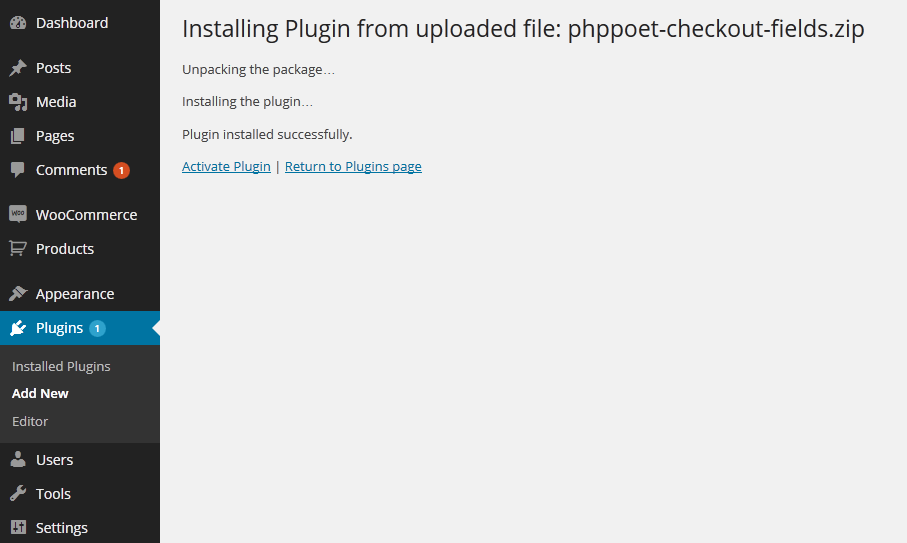Click the Tools wrench icon

(x=18, y=493)
